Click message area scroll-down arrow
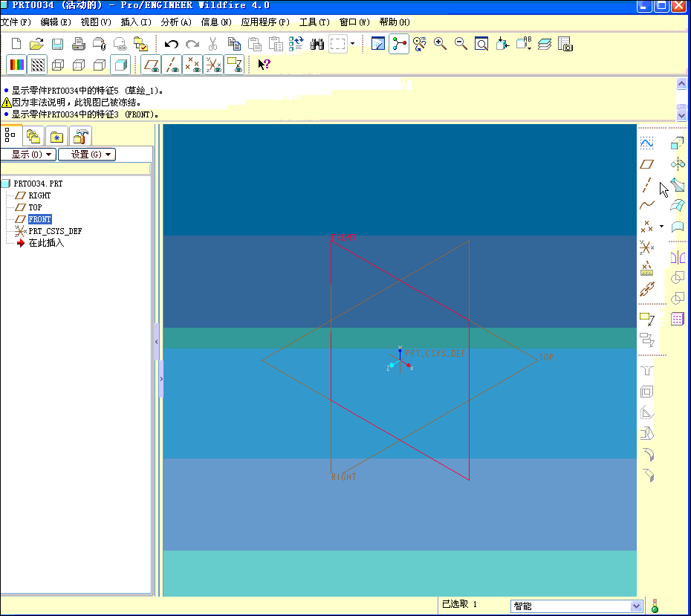 681,115
